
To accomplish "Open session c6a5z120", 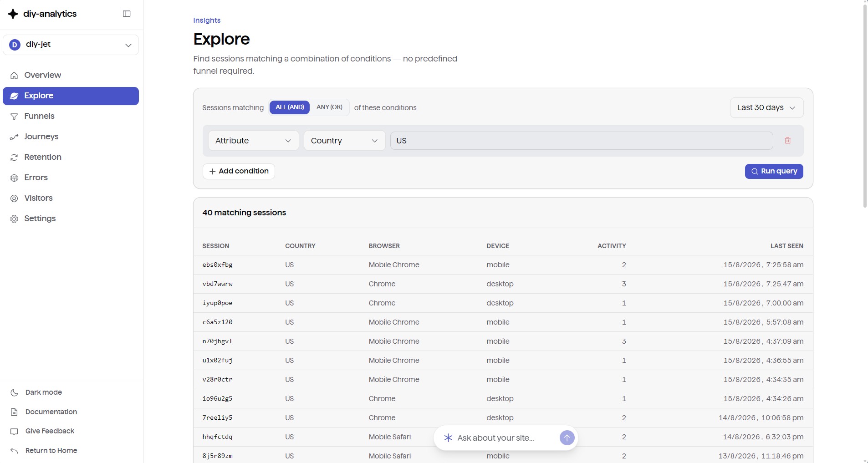I will pyautogui.click(x=218, y=322).
